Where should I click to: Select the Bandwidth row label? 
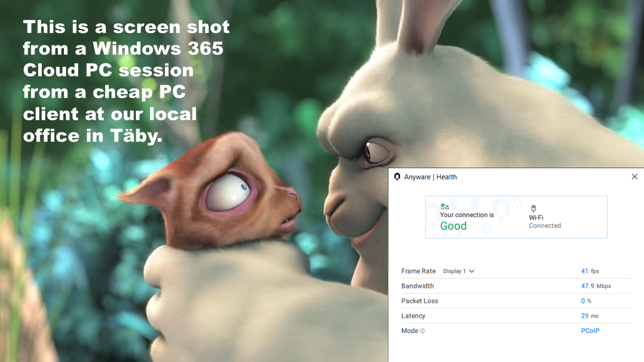point(417,286)
